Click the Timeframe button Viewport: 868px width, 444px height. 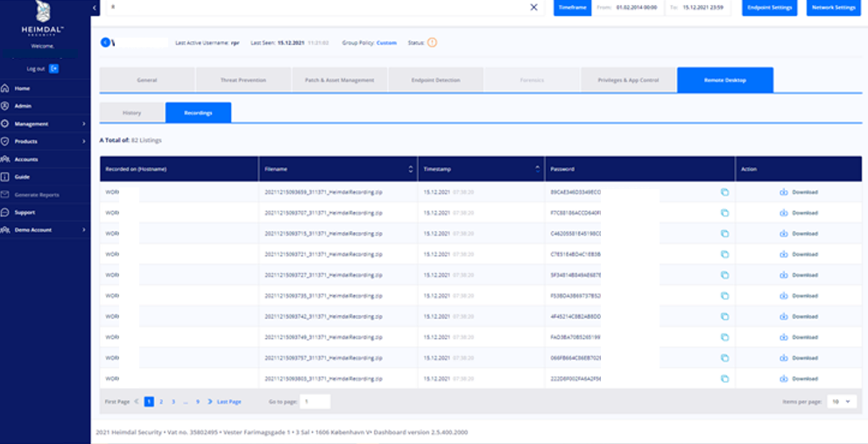(x=573, y=7)
